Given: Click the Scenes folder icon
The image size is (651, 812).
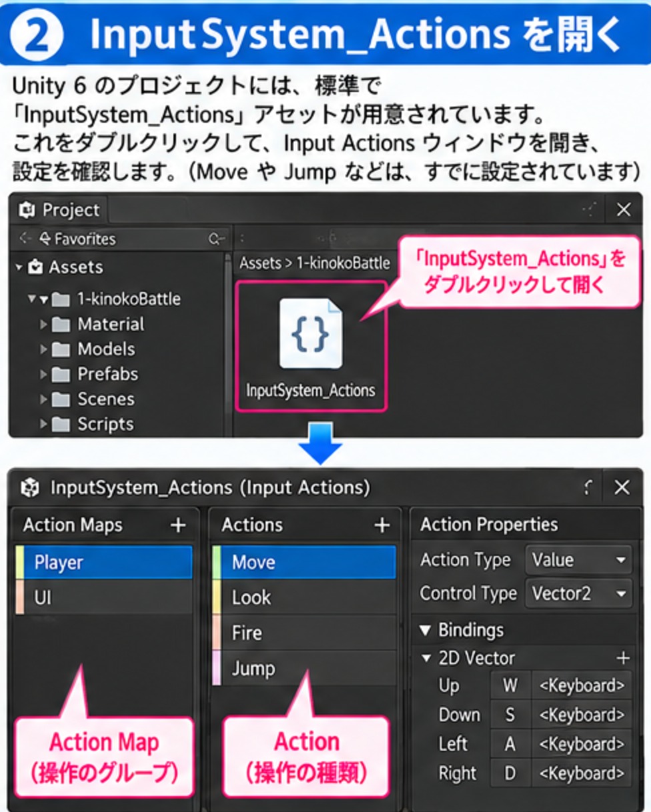Looking at the screenshot, I should pos(61,399).
